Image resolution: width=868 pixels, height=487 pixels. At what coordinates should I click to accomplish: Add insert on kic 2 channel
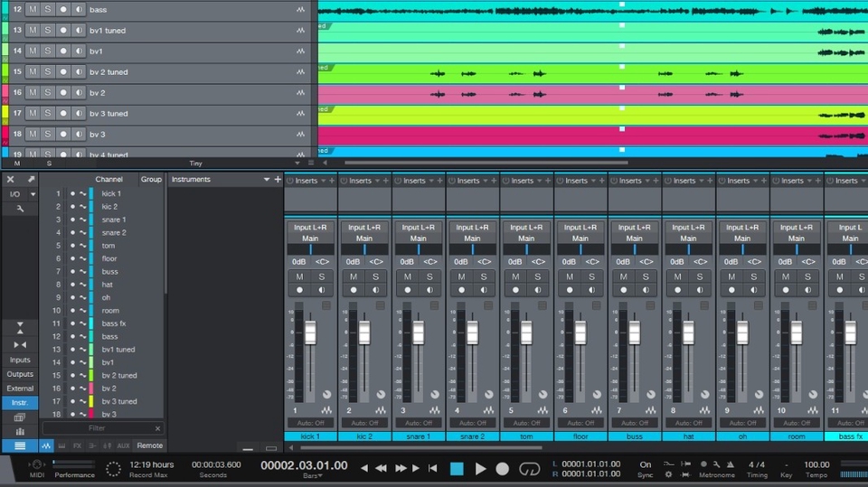(x=386, y=181)
